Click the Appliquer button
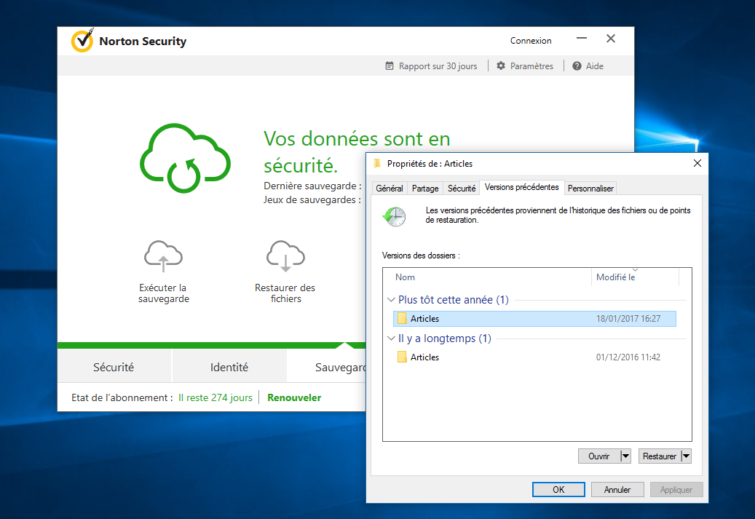 [x=676, y=489]
